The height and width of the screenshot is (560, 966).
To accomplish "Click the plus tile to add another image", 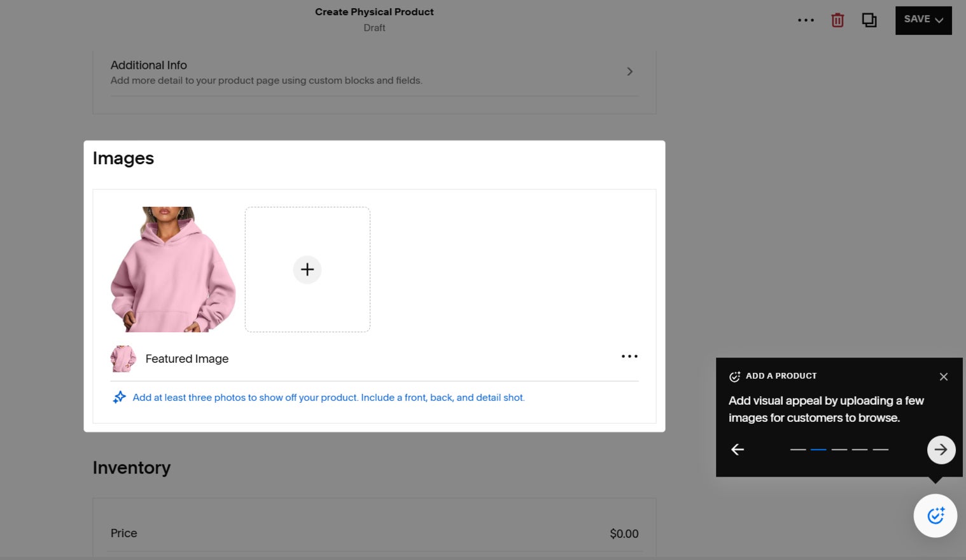I will pos(307,269).
